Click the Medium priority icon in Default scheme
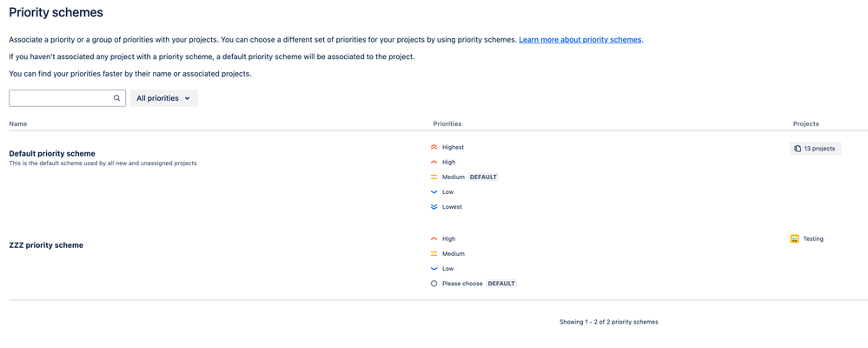Screen dimensions: 868x348 (434, 177)
